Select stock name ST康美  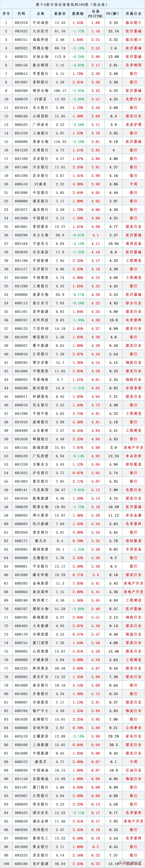tap(40, 184)
